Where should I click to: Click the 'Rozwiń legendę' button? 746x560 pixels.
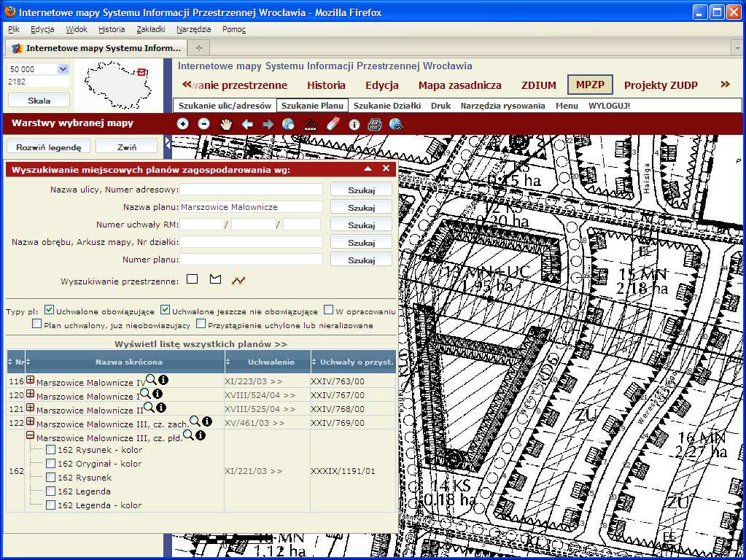point(49,147)
